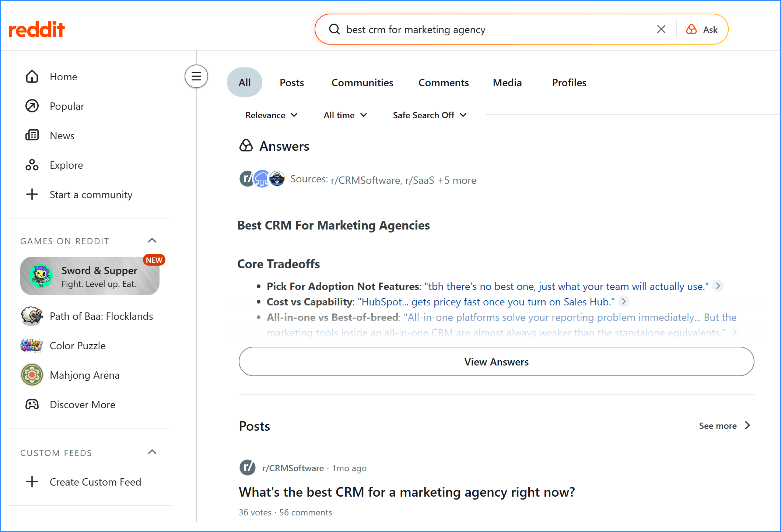Viewport: 781px width, 532px height.
Task: Open Home from the sidebar
Action: [x=90, y=77]
